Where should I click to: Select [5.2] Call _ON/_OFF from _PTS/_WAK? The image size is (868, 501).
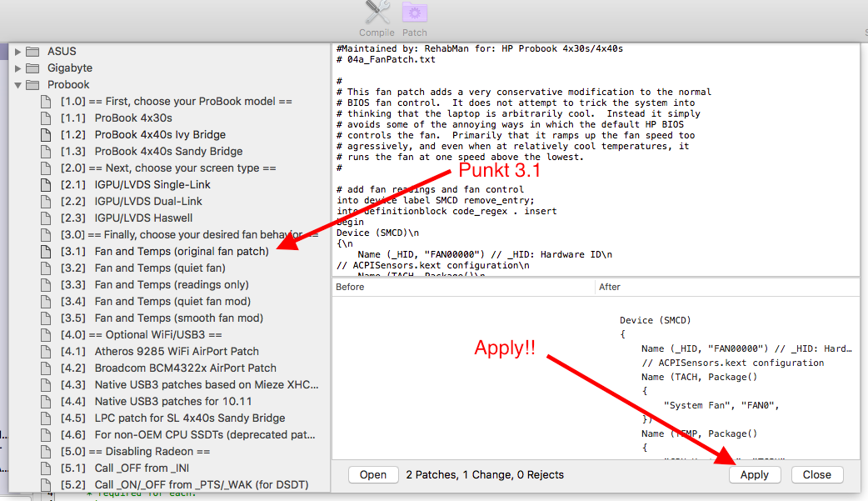[x=184, y=484]
